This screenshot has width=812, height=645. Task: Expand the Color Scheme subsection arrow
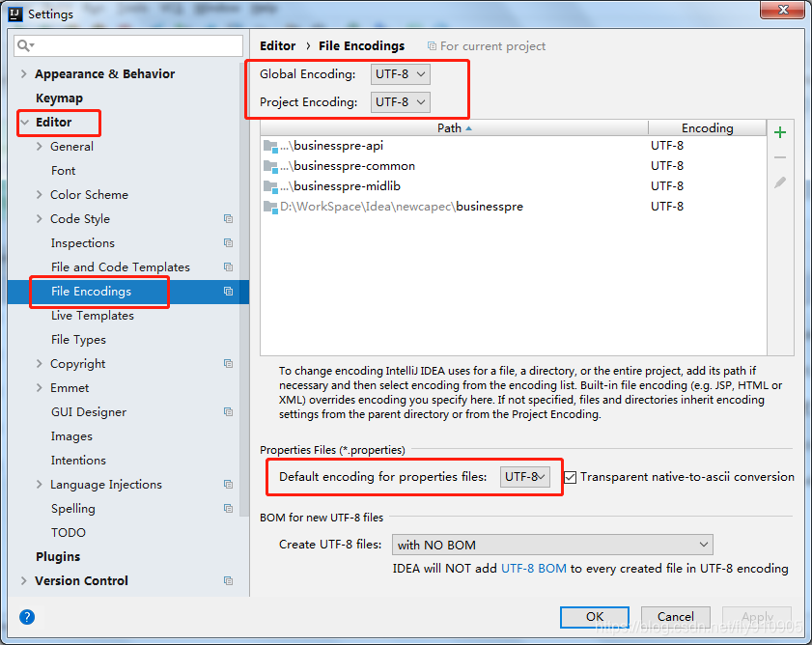pyautogui.click(x=40, y=194)
